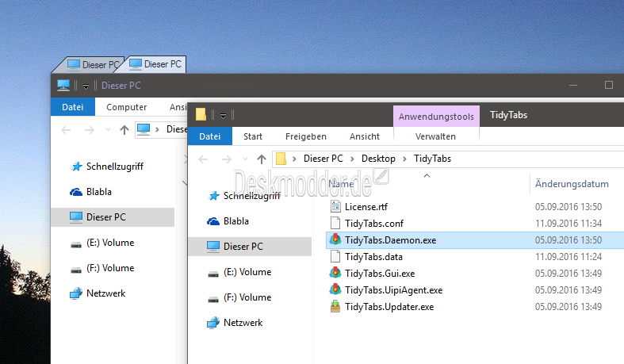The image size is (624, 364).
Task: Select Netzwerk in TidyTabs window sidebar
Action: [x=243, y=323]
